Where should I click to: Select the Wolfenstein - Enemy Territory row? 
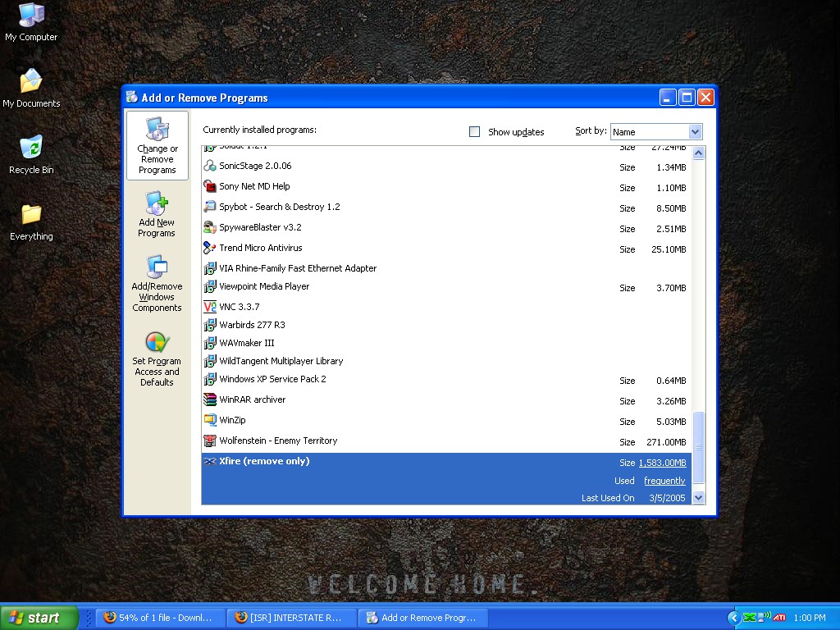[445, 441]
